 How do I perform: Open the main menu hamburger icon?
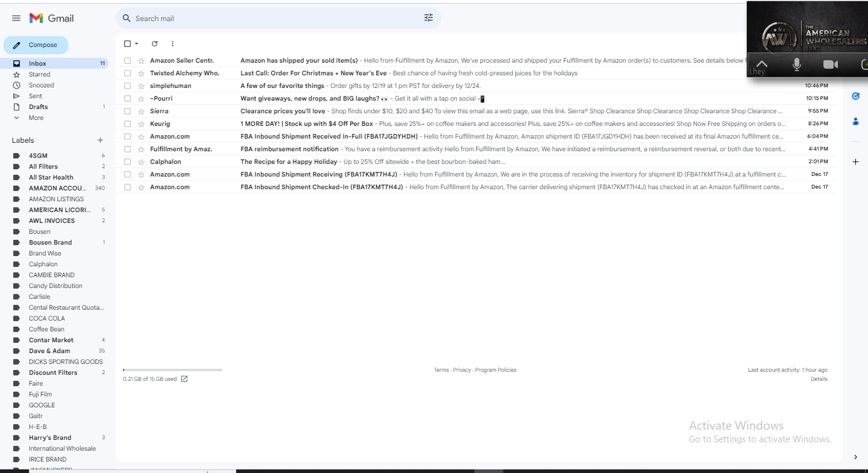(x=16, y=18)
